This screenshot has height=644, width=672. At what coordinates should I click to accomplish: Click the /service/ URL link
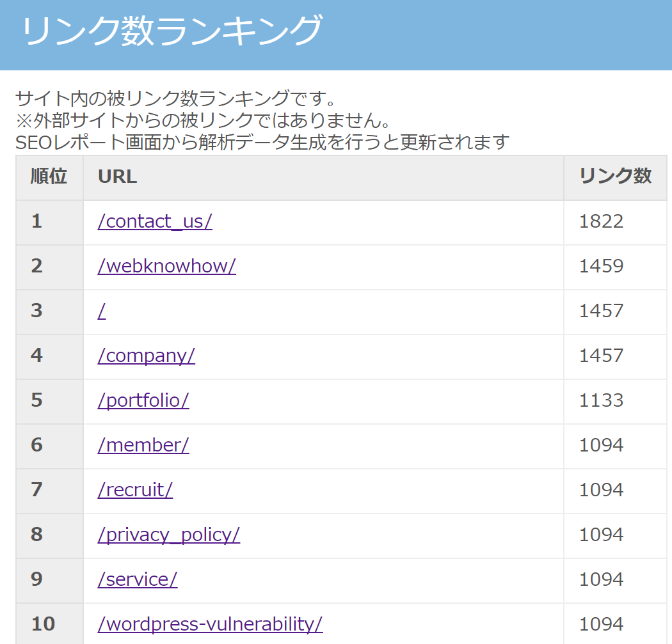[138, 579]
